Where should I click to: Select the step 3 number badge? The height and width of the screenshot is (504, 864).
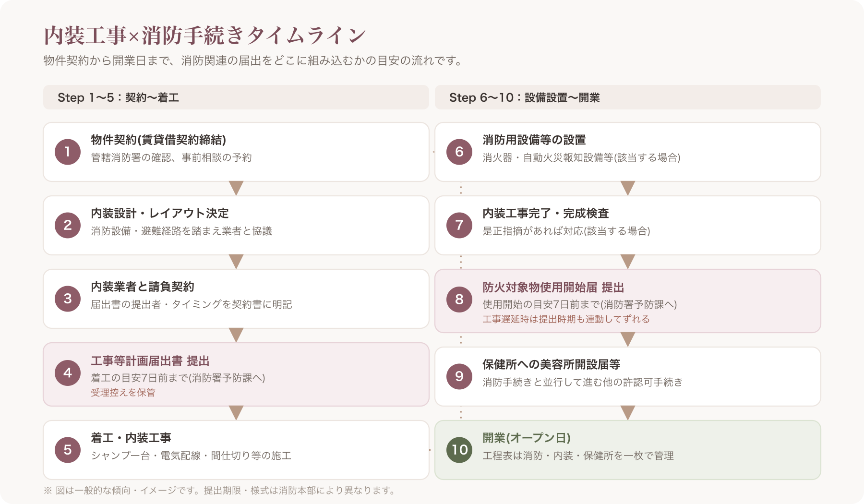tap(68, 299)
